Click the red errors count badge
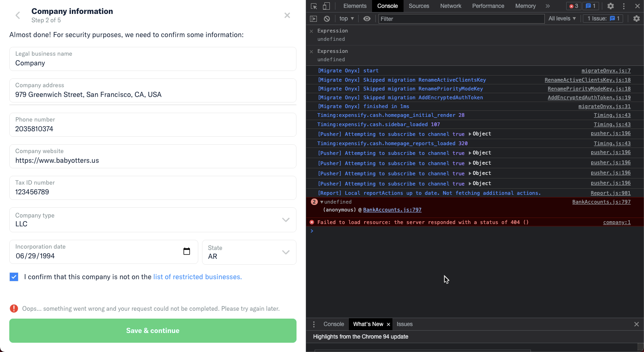Screen dimensions: 644x352 (574, 6)
